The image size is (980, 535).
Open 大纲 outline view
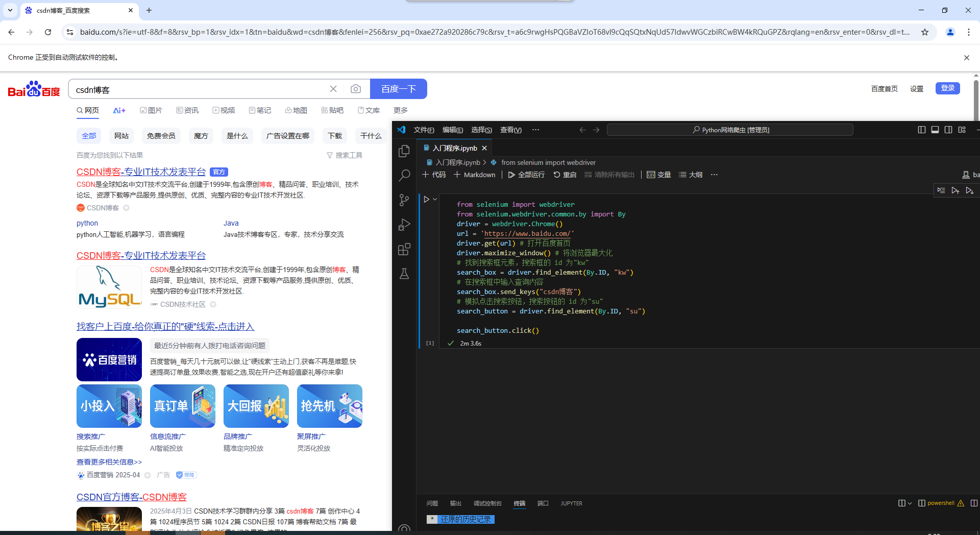(691, 175)
